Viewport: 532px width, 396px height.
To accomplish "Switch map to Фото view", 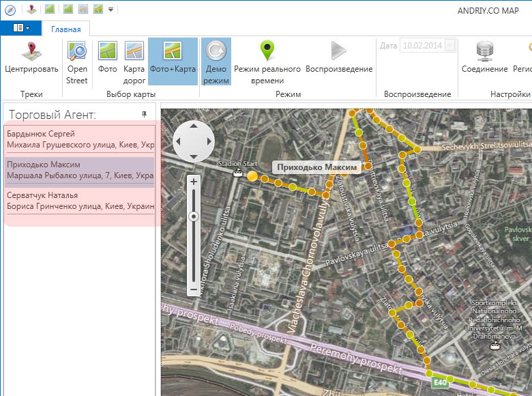I will click(108, 58).
